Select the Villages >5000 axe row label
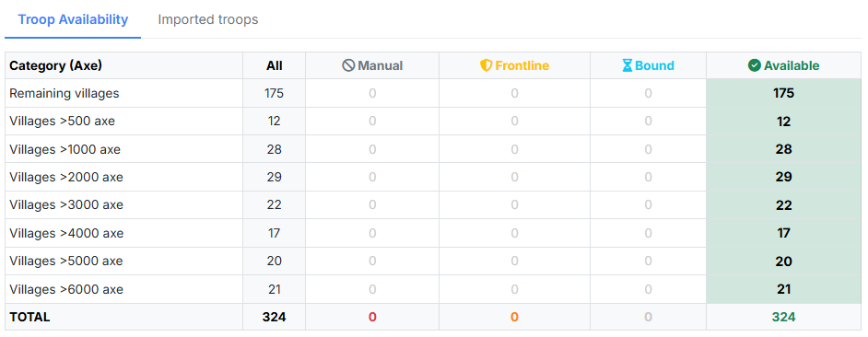This screenshot has width=868, height=337. point(66,261)
